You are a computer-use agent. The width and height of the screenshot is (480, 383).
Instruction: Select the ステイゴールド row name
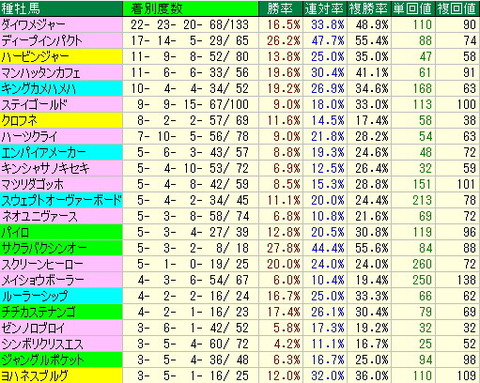[61, 105]
